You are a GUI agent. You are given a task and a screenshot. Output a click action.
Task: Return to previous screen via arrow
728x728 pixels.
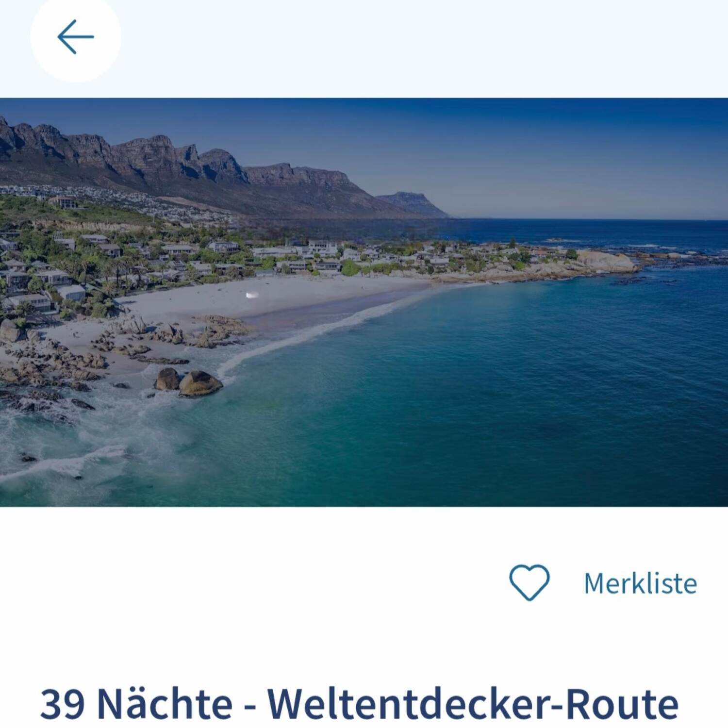[x=75, y=37]
